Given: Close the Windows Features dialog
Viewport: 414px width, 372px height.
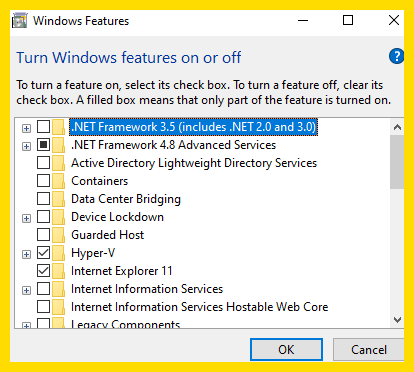Looking at the screenshot, I should (x=394, y=20).
